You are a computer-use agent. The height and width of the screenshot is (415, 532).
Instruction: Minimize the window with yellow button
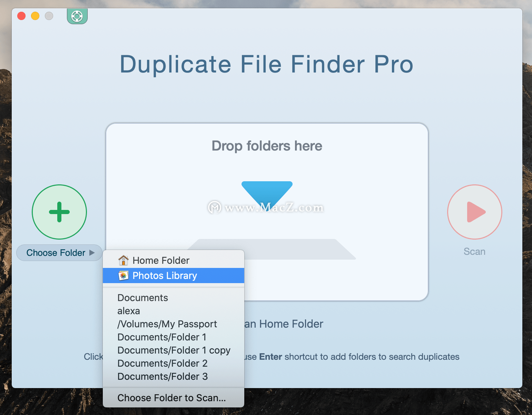(35, 16)
